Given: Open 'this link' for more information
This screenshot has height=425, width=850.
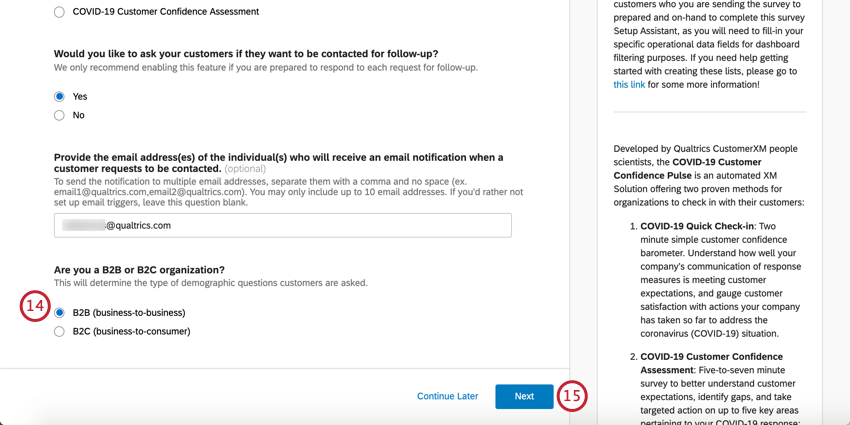Looking at the screenshot, I should coord(629,85).
